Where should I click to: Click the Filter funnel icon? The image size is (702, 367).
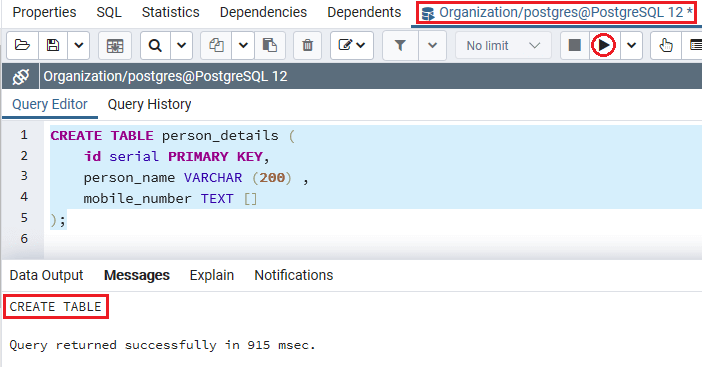point(400,45)
